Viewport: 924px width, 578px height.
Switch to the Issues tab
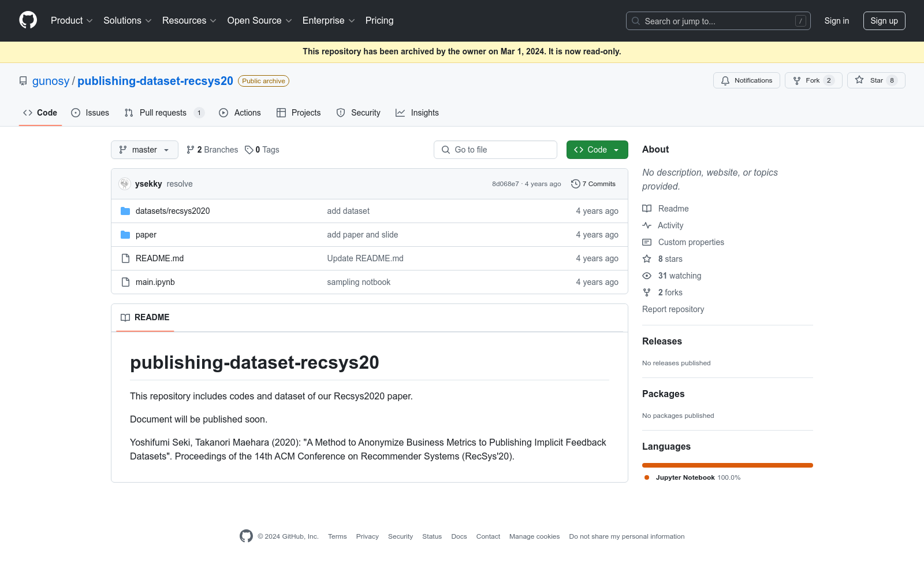tap(90, 113)
